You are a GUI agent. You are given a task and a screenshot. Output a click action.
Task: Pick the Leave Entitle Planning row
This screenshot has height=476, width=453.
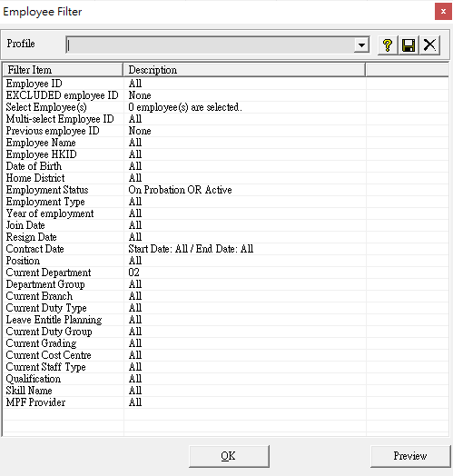tap(226, 320)
